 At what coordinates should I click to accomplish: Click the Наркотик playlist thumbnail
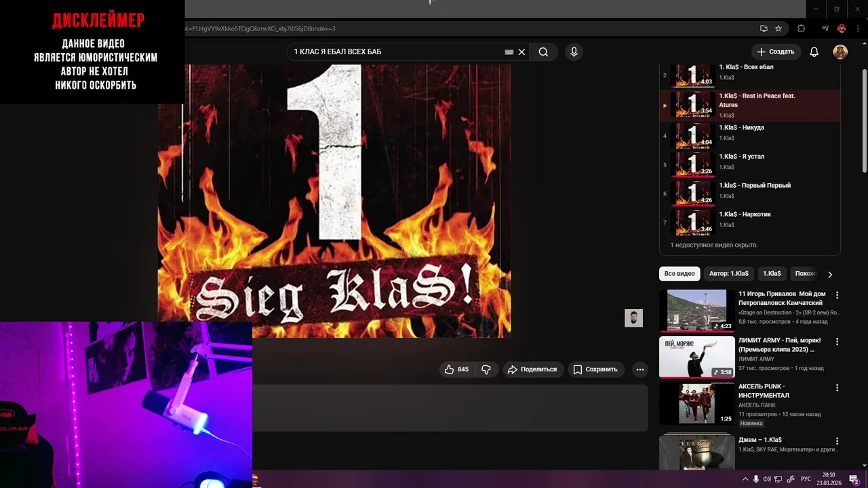692,222
